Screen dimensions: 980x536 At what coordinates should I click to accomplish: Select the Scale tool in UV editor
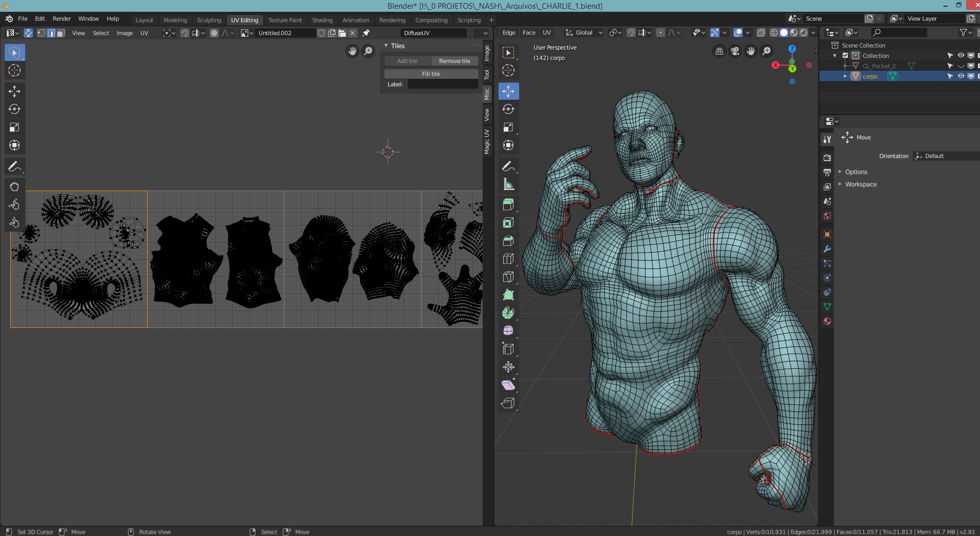pyautogui.click(x=14, y=127)
